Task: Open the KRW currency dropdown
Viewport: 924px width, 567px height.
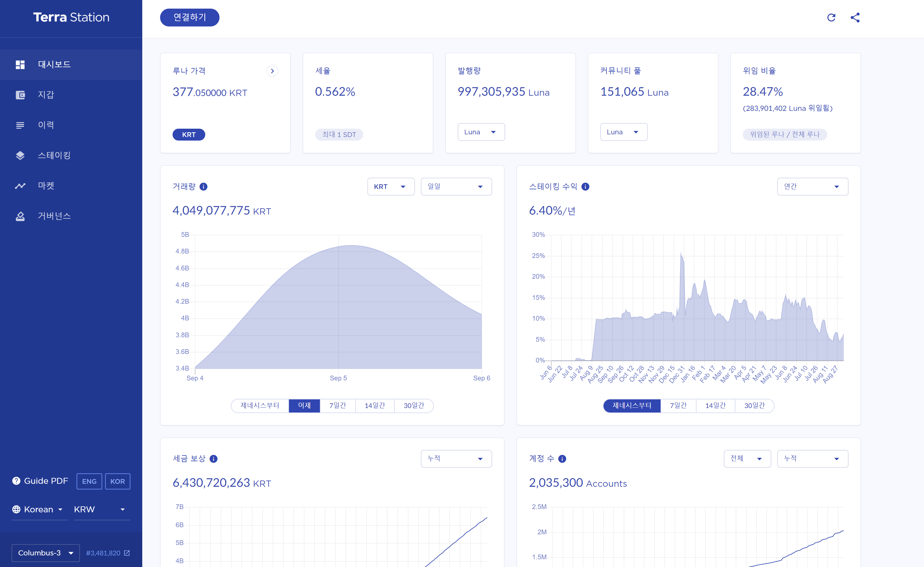Action: [102, 510]
